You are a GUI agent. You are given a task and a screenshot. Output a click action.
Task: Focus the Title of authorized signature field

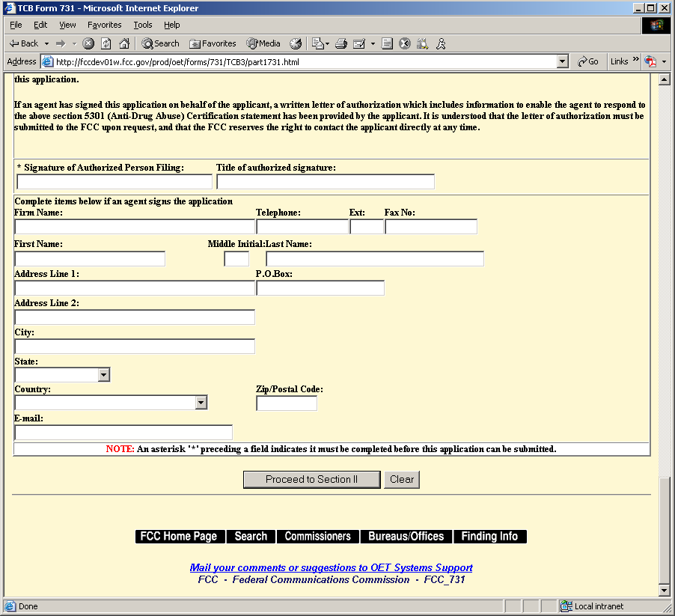(326, 182)
